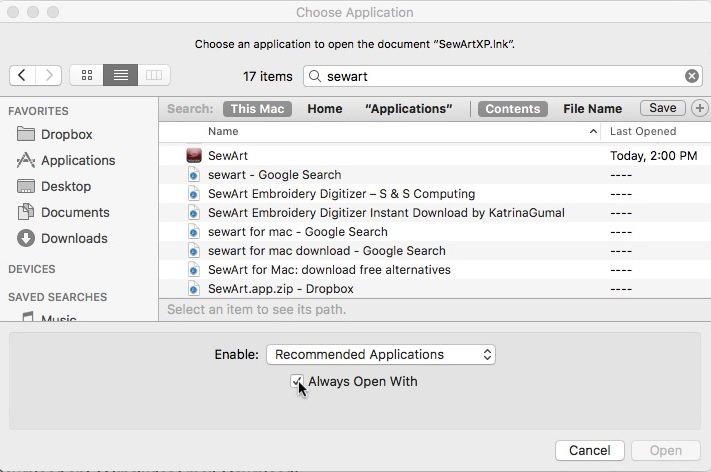The image size is (711, 472).
Task: Save the current search
Action: point(662,108)
